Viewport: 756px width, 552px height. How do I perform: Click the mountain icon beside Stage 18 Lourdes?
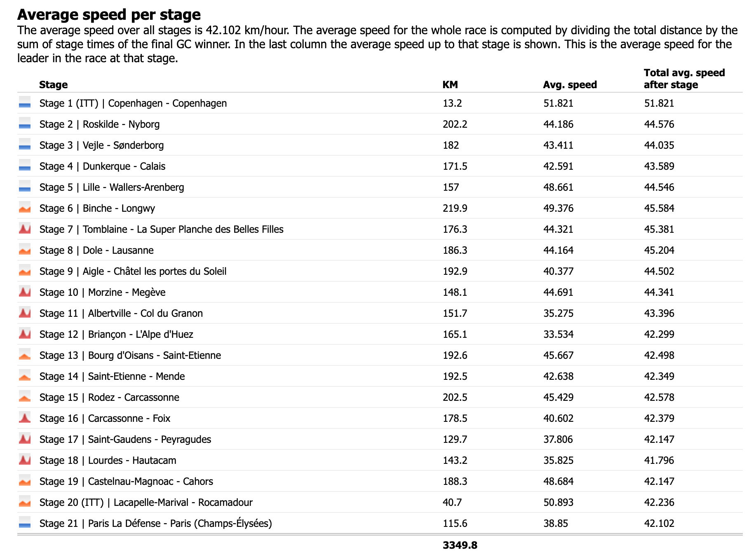[25, 460]
